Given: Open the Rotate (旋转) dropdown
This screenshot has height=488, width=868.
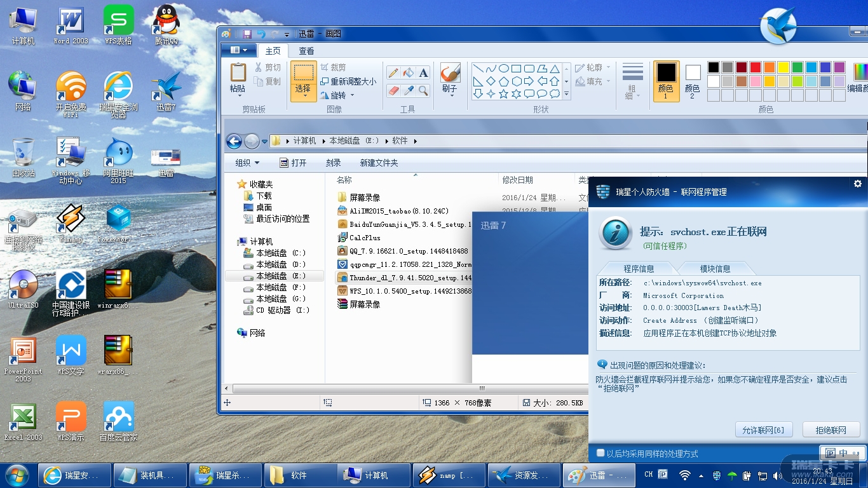Looking at the screenshot, I should 339,95.
